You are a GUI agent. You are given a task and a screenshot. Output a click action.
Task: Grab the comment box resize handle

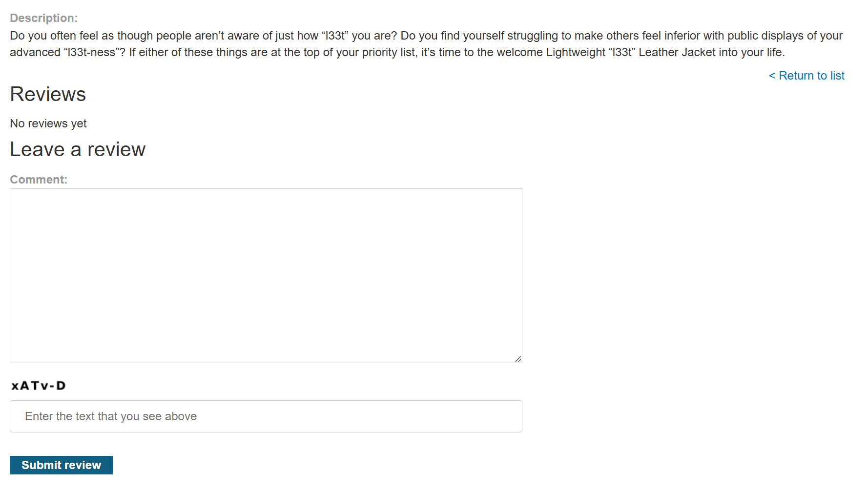[518, 359]
